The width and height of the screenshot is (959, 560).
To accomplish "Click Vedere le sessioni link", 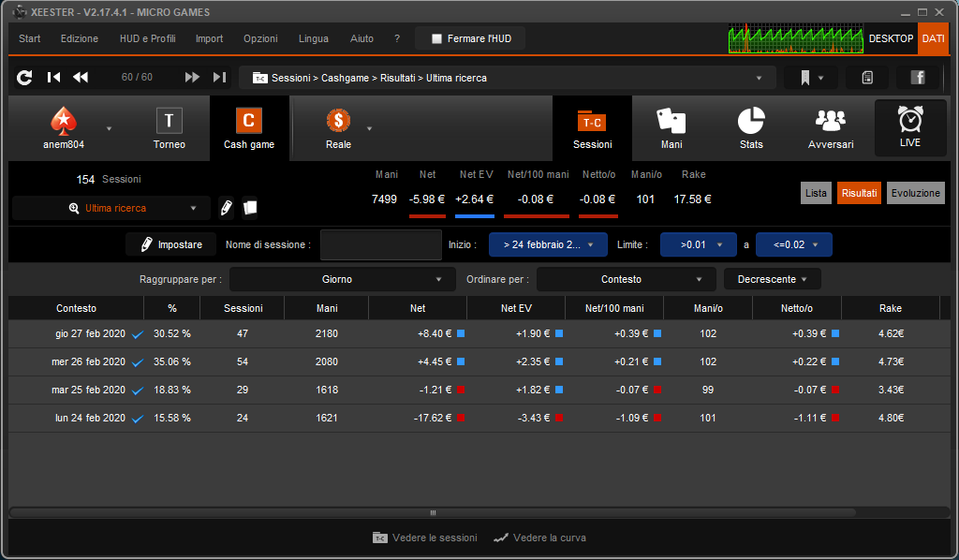I will pos(425,538).
